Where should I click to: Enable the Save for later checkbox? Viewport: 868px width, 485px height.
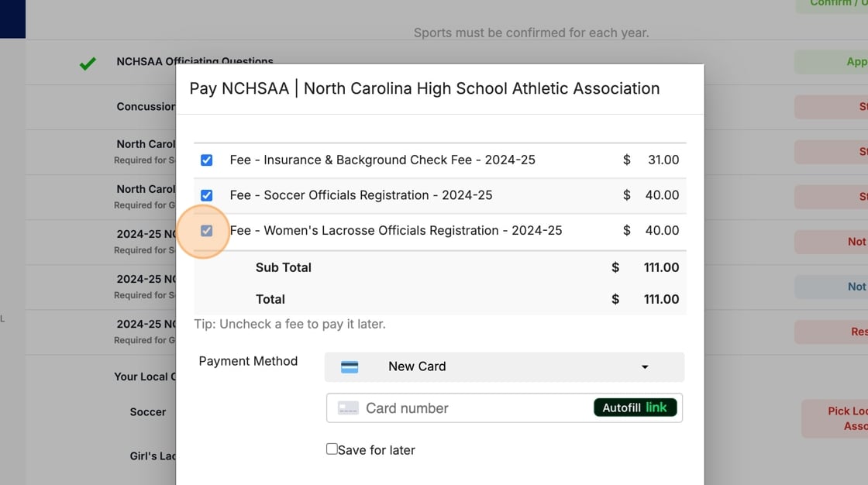point(332,449)
